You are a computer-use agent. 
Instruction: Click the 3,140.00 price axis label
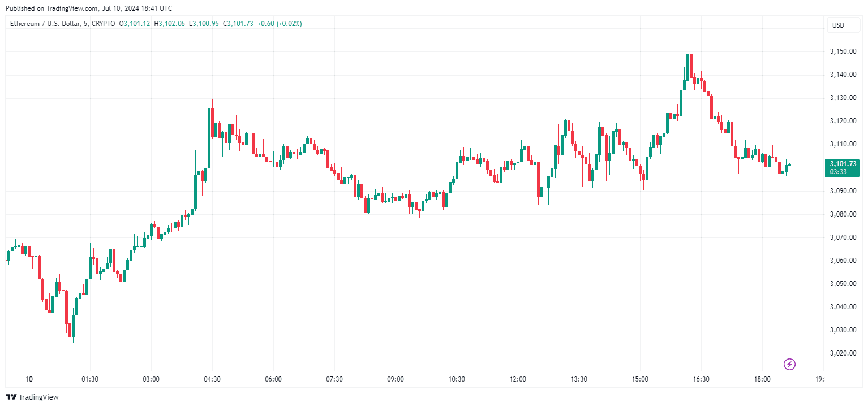click(842, 75)
